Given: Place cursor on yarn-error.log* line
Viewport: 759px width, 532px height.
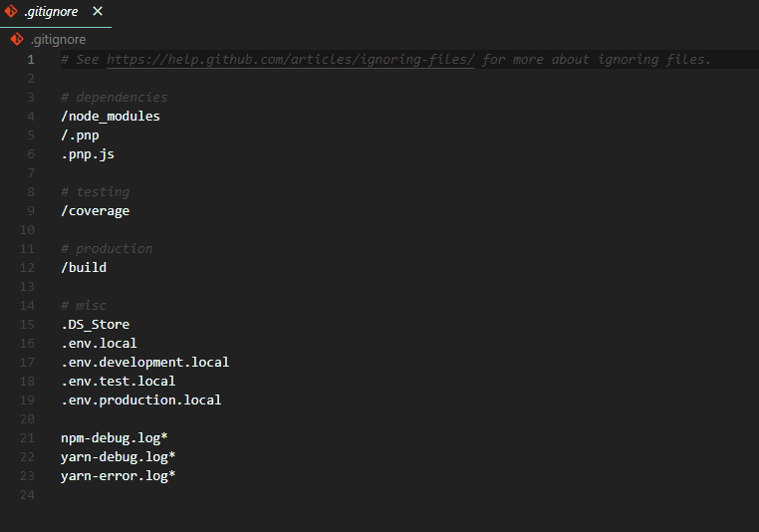Looking at the screenshot, I should (x=119, y=476).
